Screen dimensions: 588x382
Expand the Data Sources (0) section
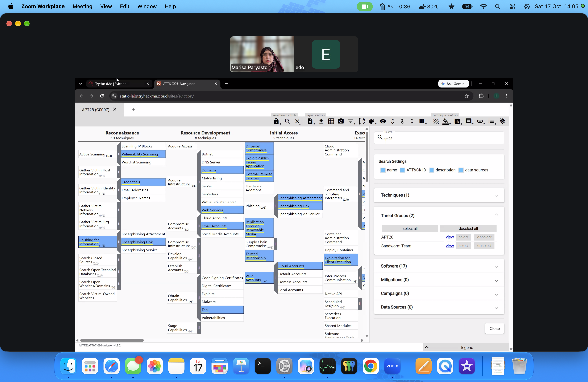(x=439, y=307)
